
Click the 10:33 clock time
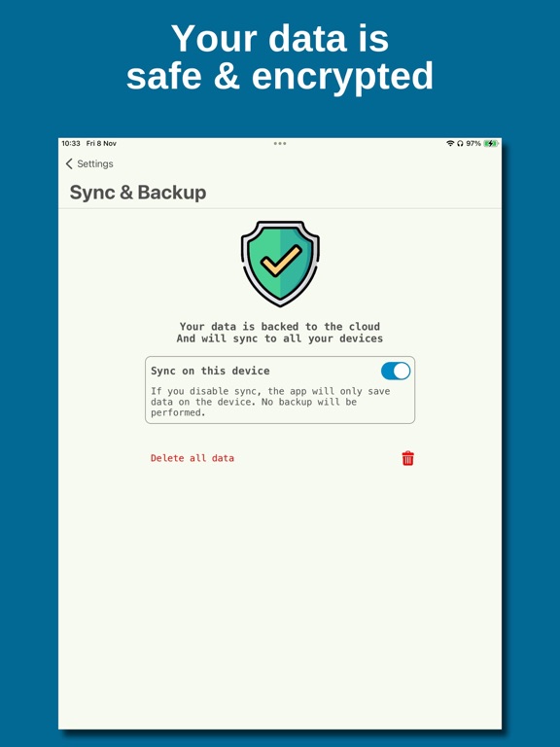click(x=71, y=143)
